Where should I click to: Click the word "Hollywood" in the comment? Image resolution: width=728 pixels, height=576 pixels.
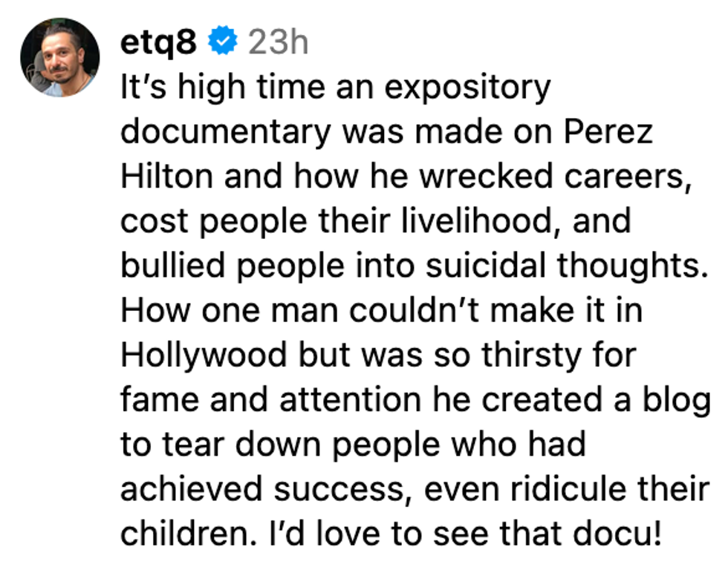coord(204,355)
